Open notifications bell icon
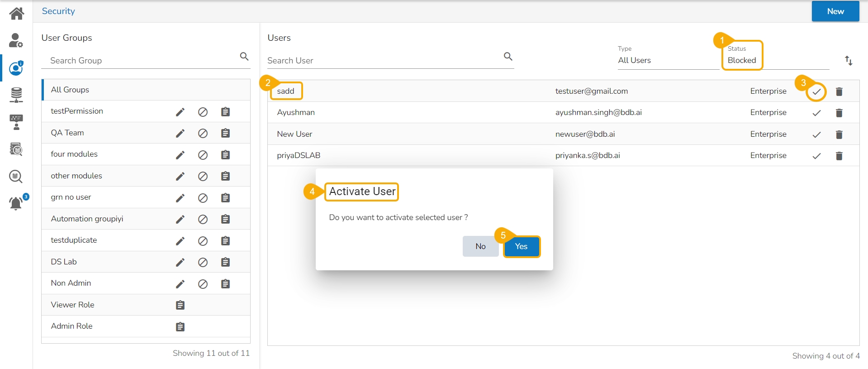Screen dimensions: 868x369 point(16,203)
